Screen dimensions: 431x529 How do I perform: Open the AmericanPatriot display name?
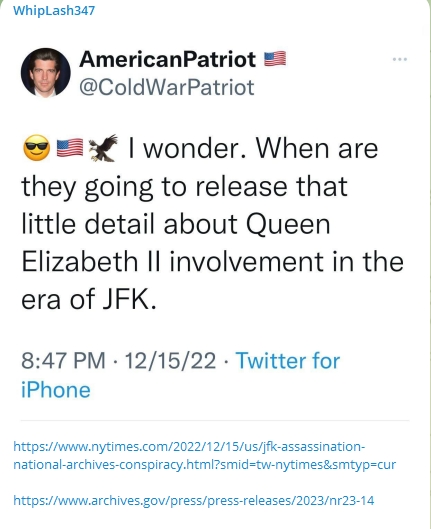click(168, 59)
